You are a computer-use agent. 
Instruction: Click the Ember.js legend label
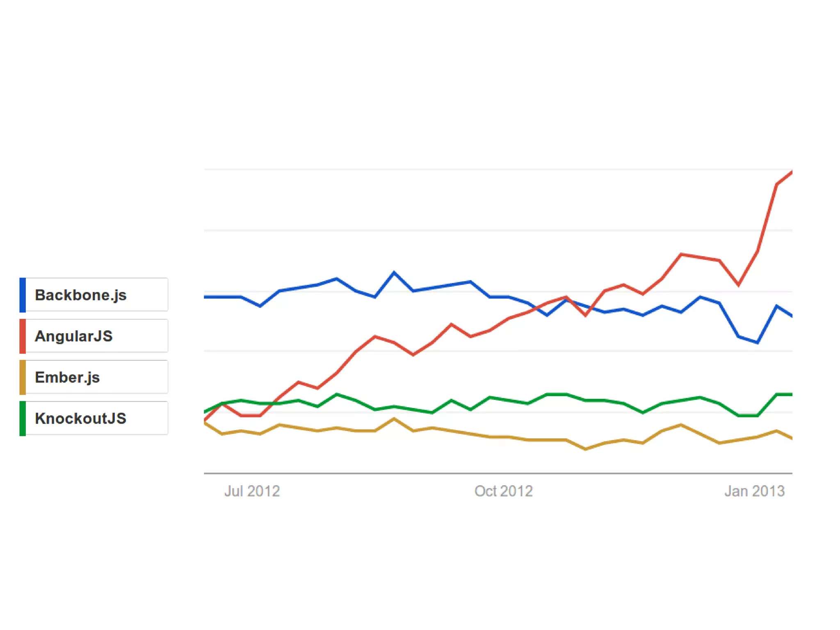[x=67, y=377]
